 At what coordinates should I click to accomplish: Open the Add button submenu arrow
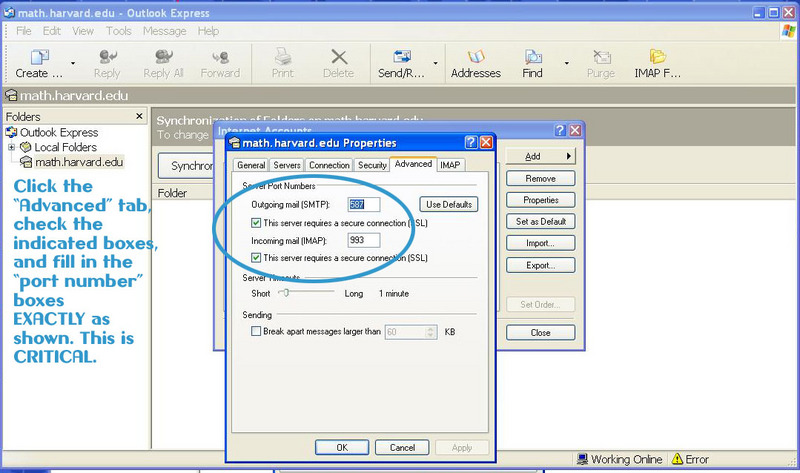coord(568,157)
